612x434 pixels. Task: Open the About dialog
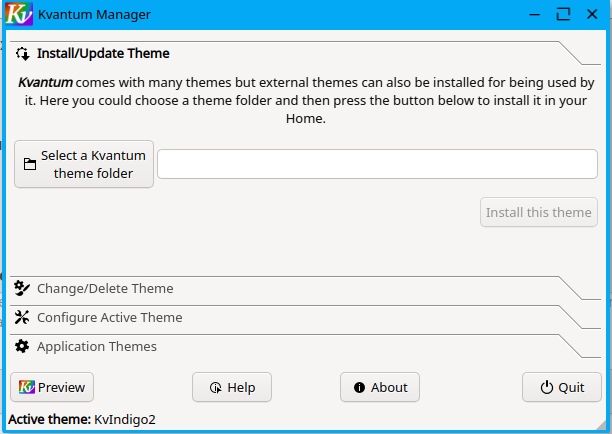click(380, 387)
